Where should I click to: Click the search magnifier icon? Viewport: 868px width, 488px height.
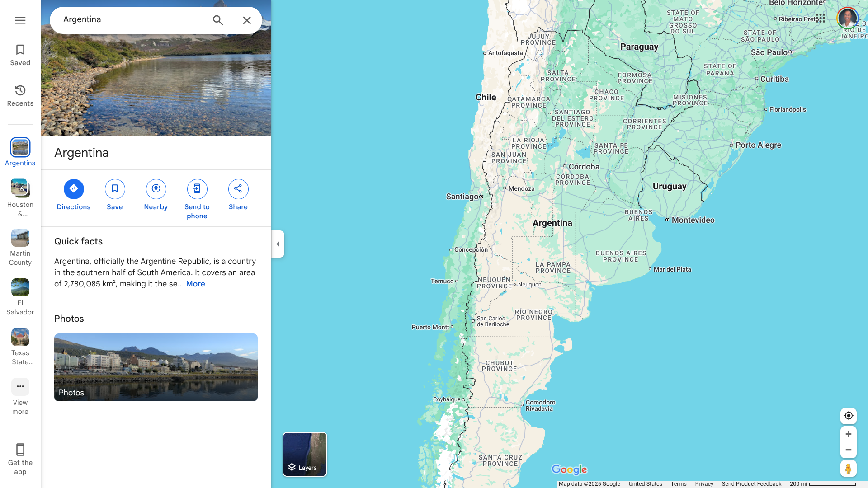(218, 20)
